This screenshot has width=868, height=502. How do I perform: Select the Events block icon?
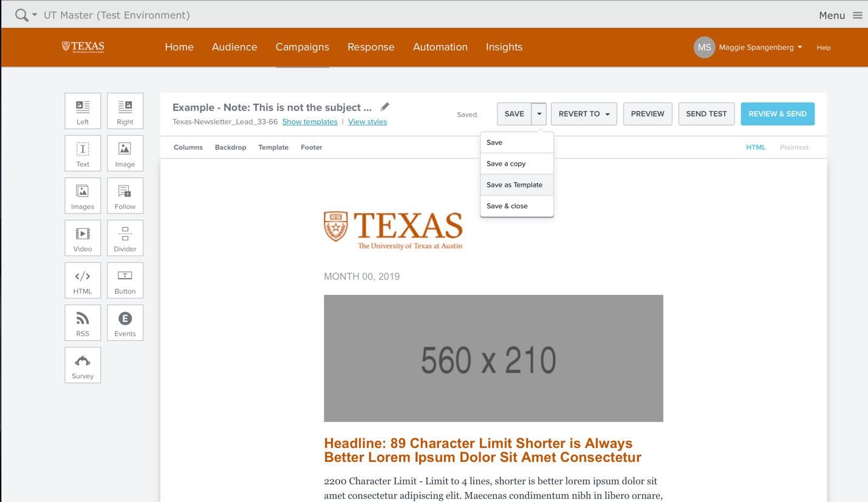(x=125, y=322)
